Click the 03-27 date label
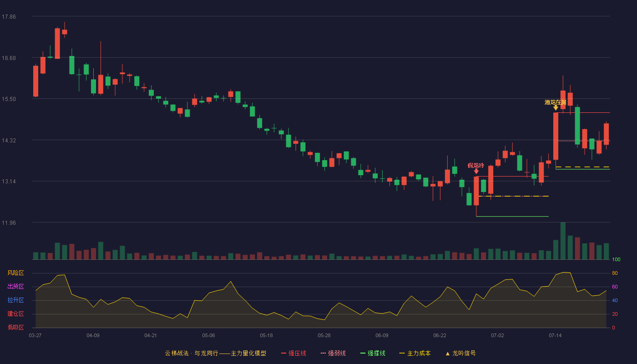This screenshot has width=637, height=364. (x=35, y=335)
